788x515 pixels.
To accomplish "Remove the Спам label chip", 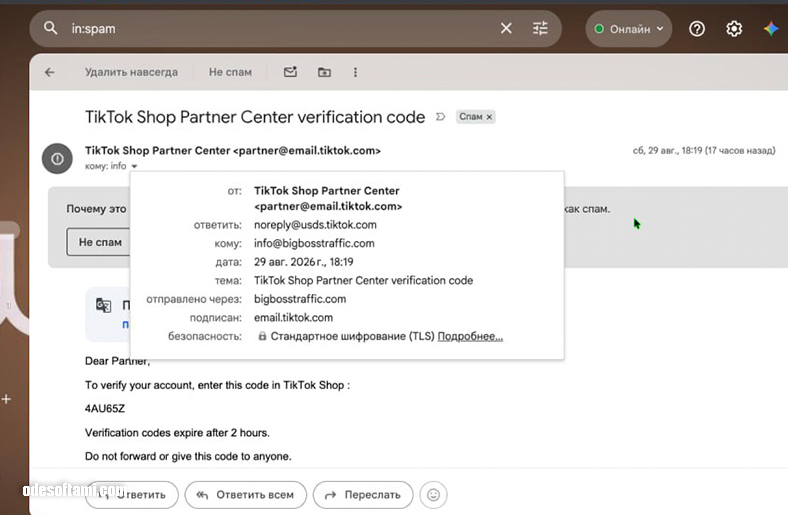I will click(489, 117).
